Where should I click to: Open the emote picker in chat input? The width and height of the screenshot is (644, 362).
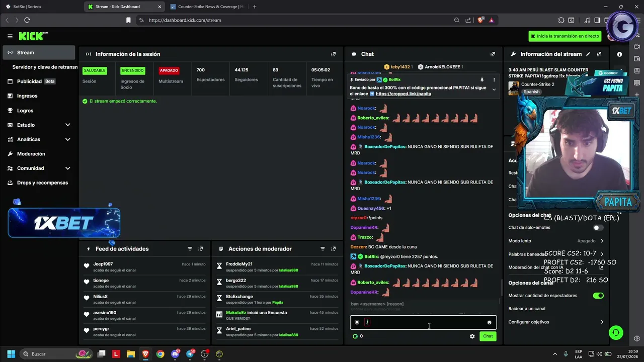click(489, 322)
